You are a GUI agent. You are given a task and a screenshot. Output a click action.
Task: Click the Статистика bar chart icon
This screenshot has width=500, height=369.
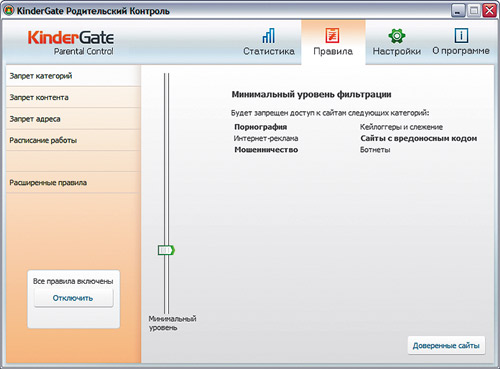click(269, 36)
